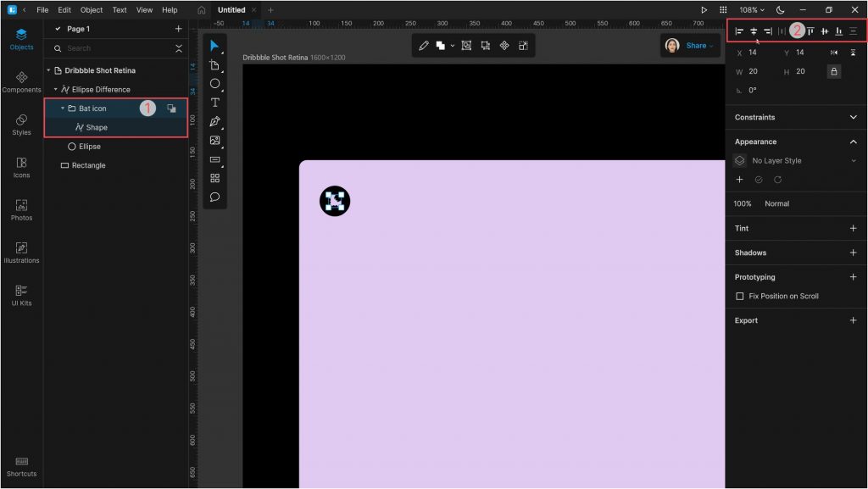Align selection to left edge
Screen dimensions: 868x489
click(x=739, y=31)
